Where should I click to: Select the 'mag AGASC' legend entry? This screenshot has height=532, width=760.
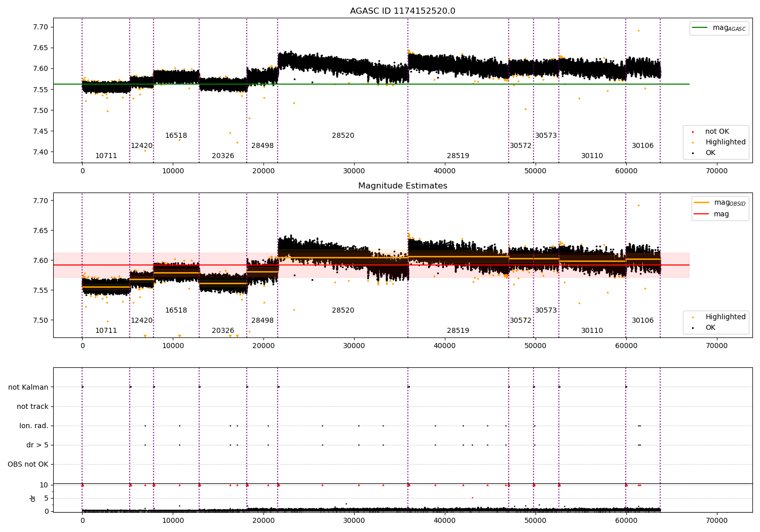point(719,28)
